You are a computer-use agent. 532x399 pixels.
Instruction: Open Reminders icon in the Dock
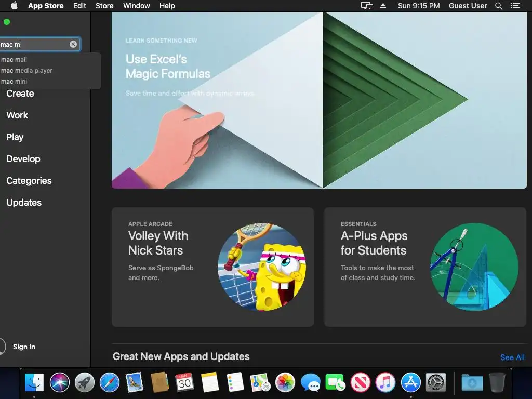coord(235,382)
